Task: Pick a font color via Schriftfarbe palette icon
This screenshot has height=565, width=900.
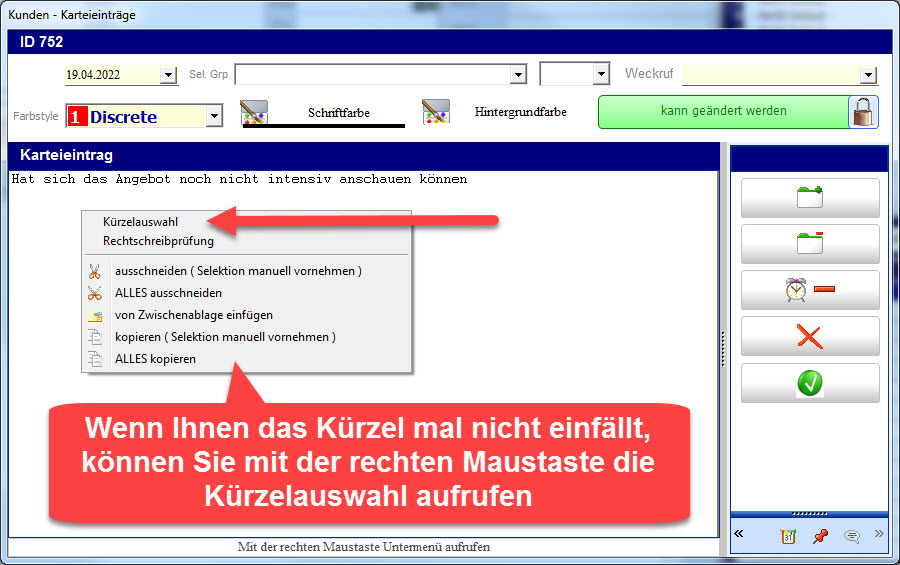Action: point(256,112)
